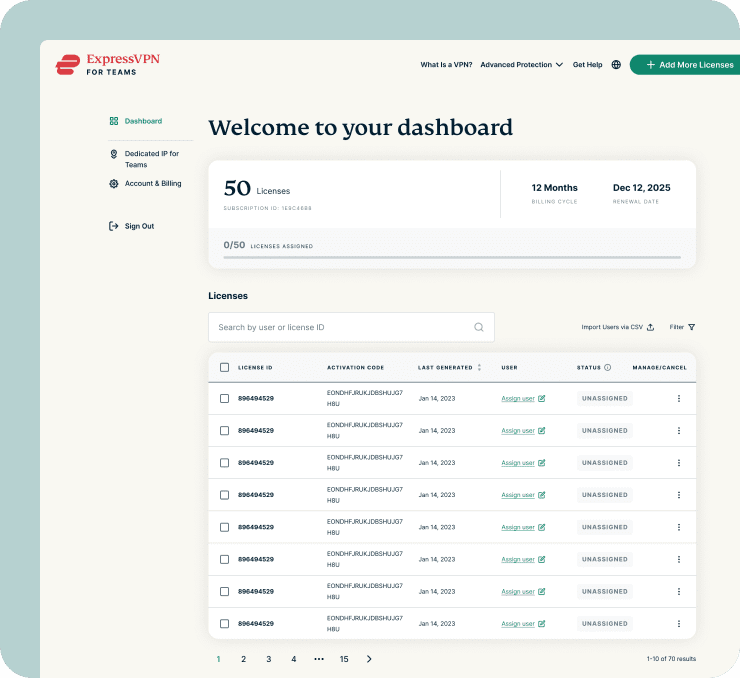
Task: Click the ExpressVPN for Teams logo
Action: click(108, 65)
